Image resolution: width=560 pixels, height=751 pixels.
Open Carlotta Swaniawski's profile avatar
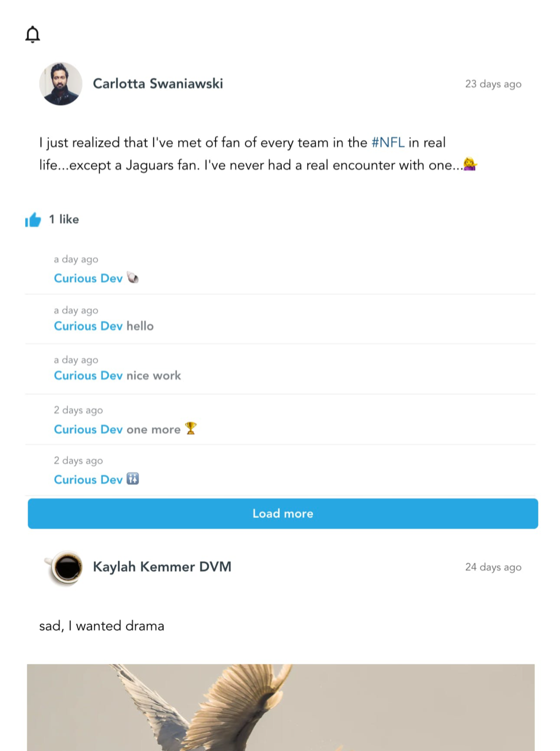pos(61,84)
